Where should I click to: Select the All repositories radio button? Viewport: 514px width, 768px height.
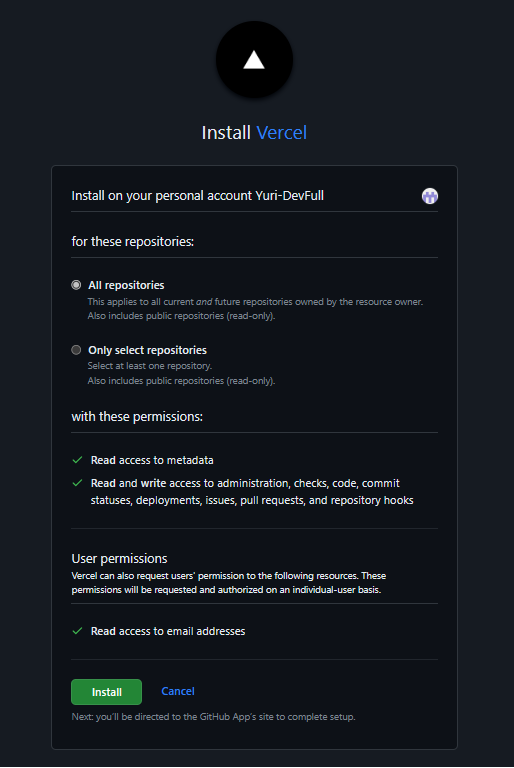76,285
